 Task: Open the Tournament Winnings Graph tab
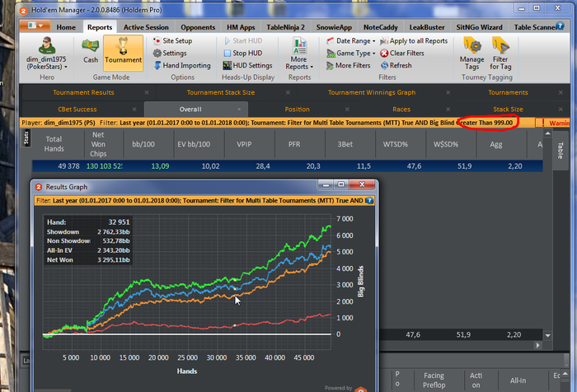pos(372,92)
